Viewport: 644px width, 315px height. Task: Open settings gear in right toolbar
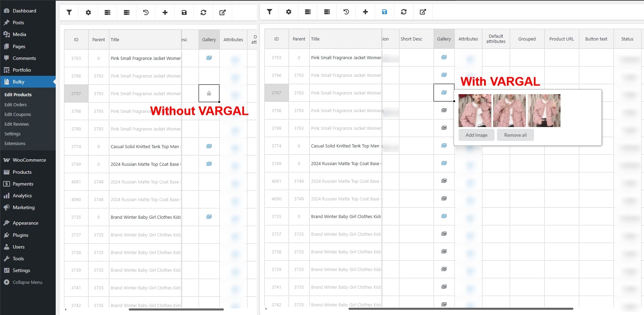(289, 12)
